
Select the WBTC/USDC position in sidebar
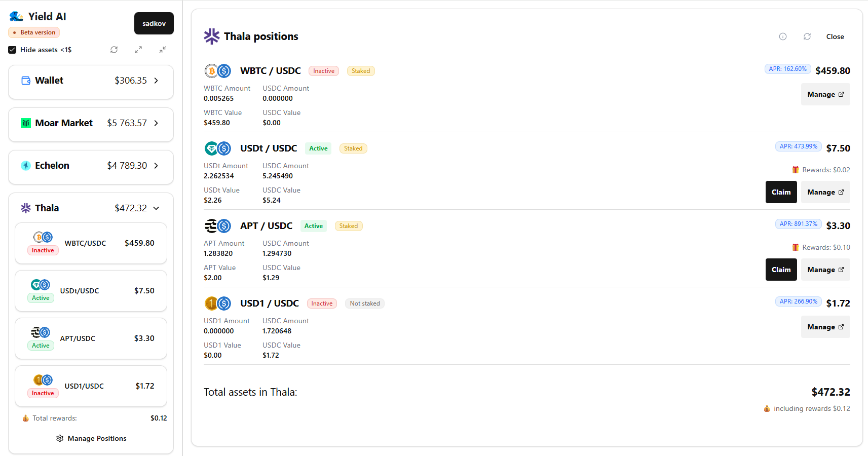91,243
